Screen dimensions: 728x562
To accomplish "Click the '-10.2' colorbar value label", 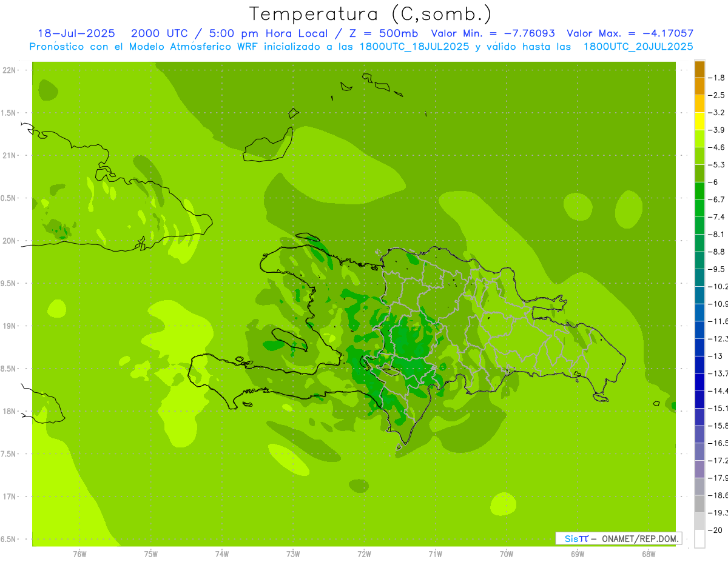I will pos(718,286).
